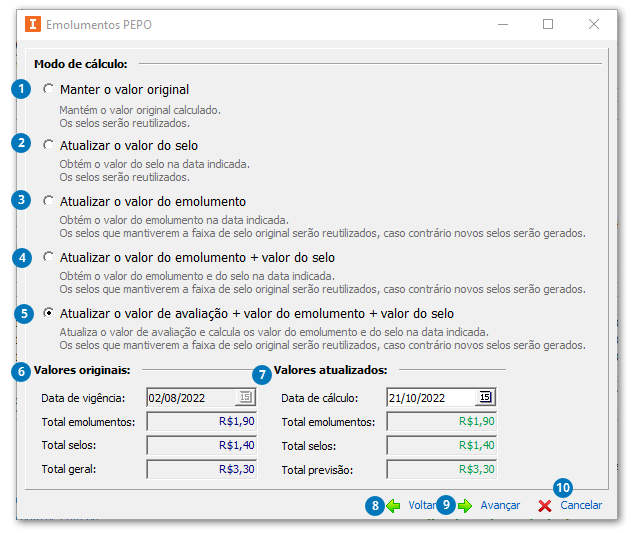The width and height of the screenshot is (631, 533).
Task: Maximize the Emolumentos PEPO window
Action: point(548,25)
